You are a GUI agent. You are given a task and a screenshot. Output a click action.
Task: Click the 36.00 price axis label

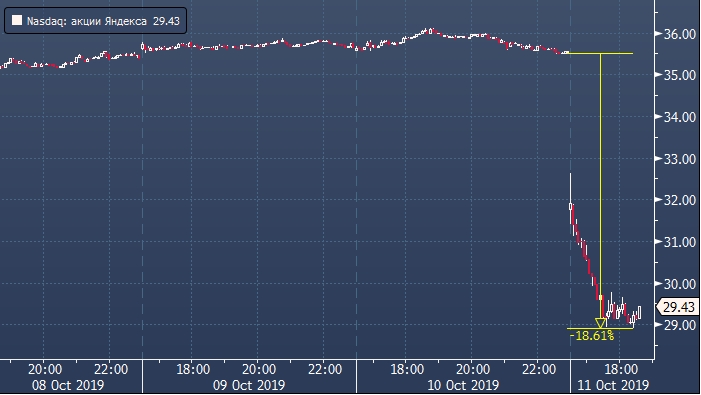point(680,34)
